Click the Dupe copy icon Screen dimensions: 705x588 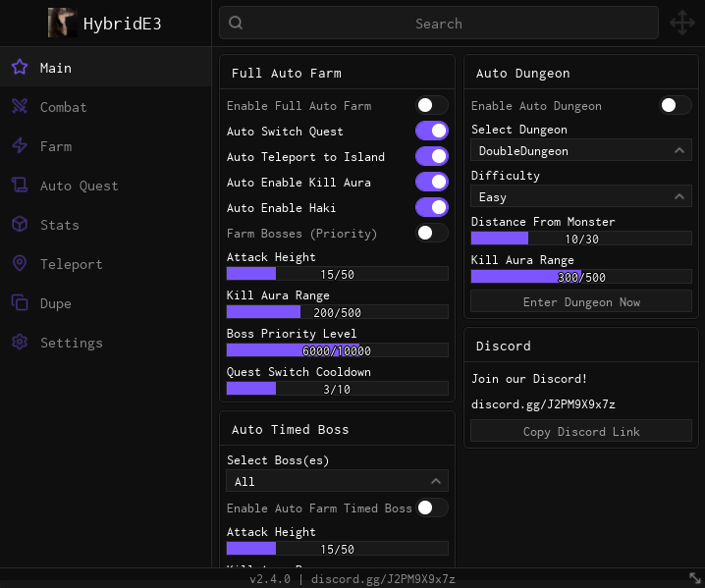tap(20, 302)
